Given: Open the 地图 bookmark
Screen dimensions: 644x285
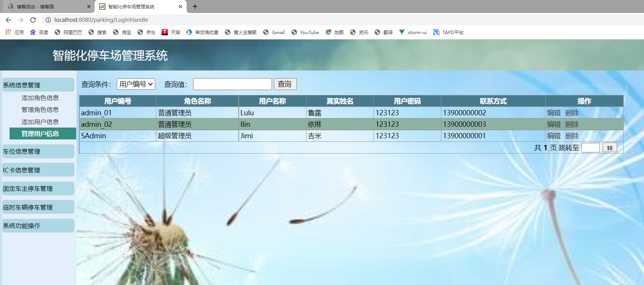Looking at the screenshot, I should point(334,33).
